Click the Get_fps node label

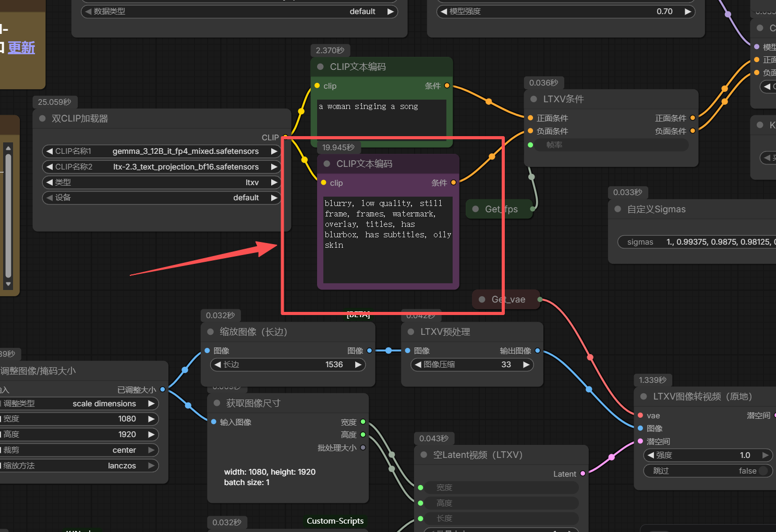(x=501, y=209)
